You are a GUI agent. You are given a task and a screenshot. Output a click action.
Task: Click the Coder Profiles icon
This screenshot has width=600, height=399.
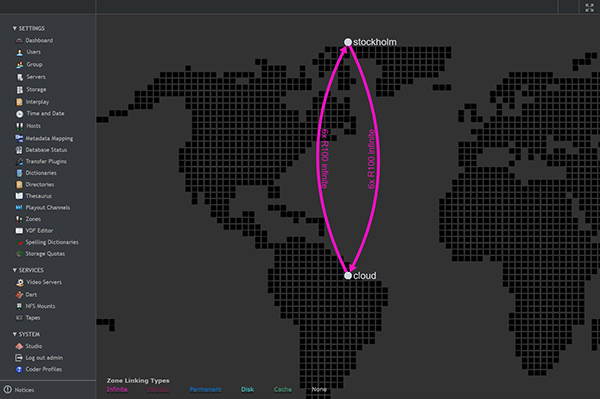tap(19, 370)
